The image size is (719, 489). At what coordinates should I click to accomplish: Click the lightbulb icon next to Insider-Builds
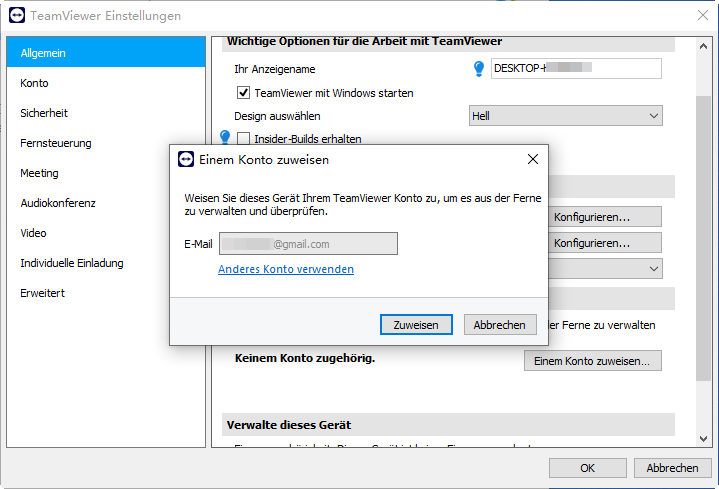click(x=224, y=138)
